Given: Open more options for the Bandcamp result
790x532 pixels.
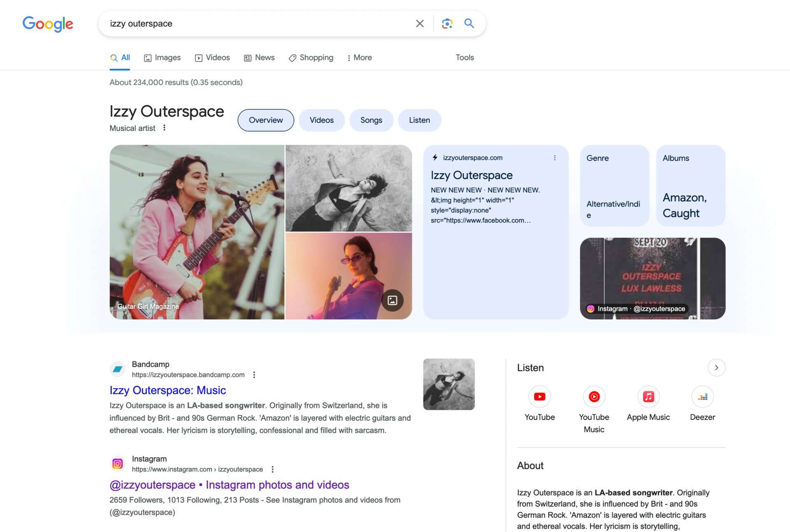Looking at the screenshot, I should click(254, 375).
